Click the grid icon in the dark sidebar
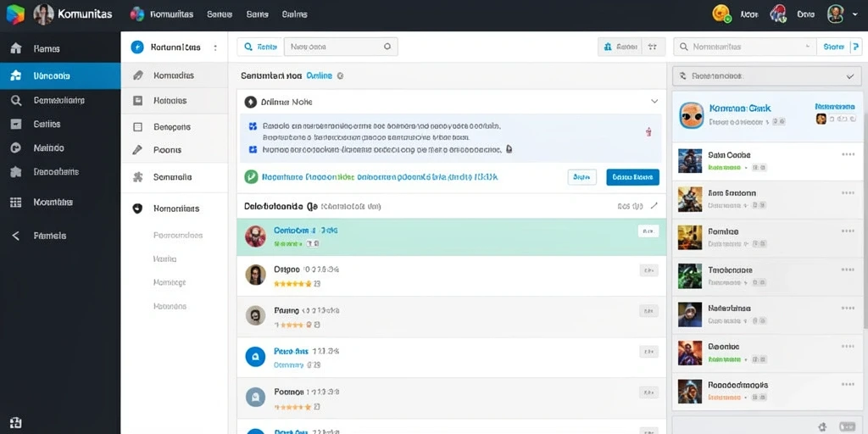This screenshot has width=868, height=434. pyautogui.click(x=16, y=202)
